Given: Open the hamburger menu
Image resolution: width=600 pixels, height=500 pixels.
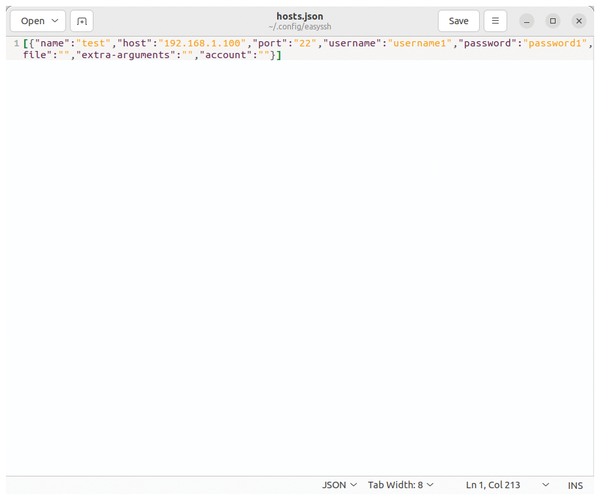Looking at the screenshot, I should [495, 21].
